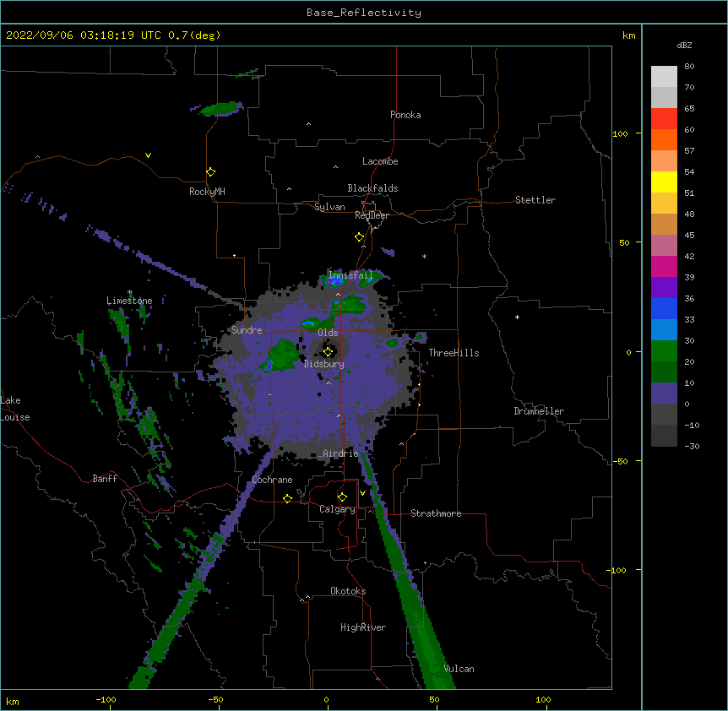Click the strong echo cell near Innisfail

335,280
